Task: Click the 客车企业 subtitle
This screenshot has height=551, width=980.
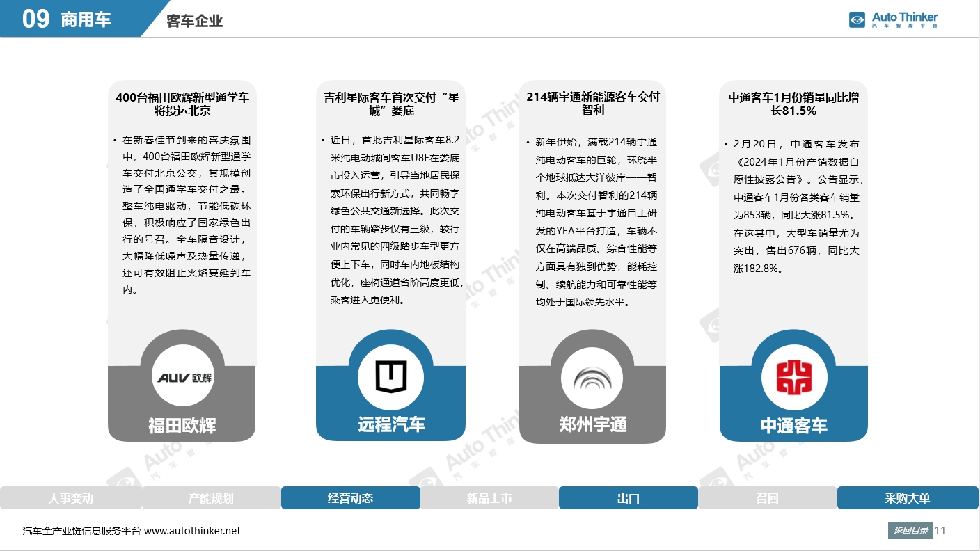Action: [195, 22]
